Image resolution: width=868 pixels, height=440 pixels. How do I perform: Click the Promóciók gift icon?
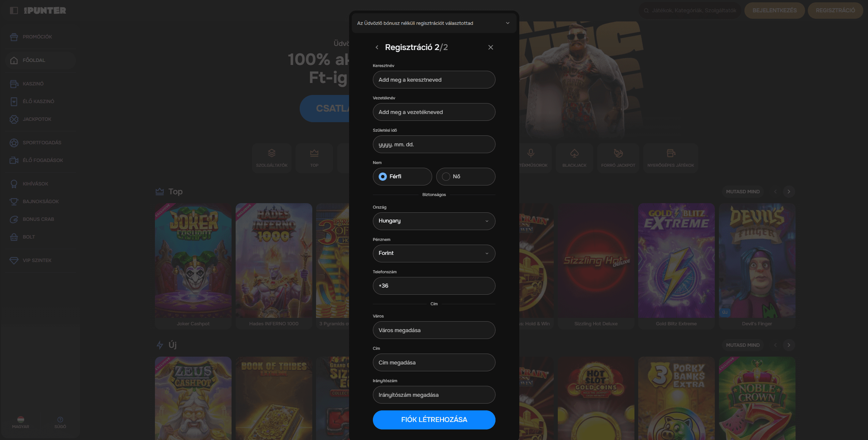coord(14,37)
